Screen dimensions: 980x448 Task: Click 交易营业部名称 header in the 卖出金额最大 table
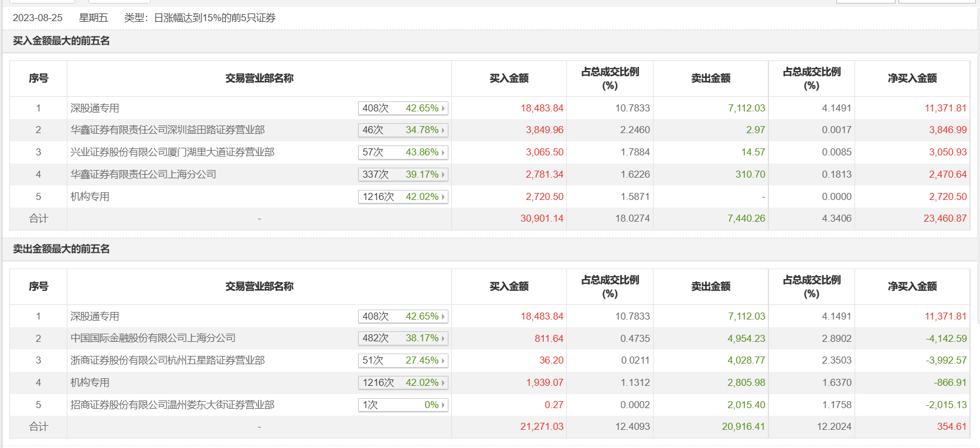tap(259, 287)
